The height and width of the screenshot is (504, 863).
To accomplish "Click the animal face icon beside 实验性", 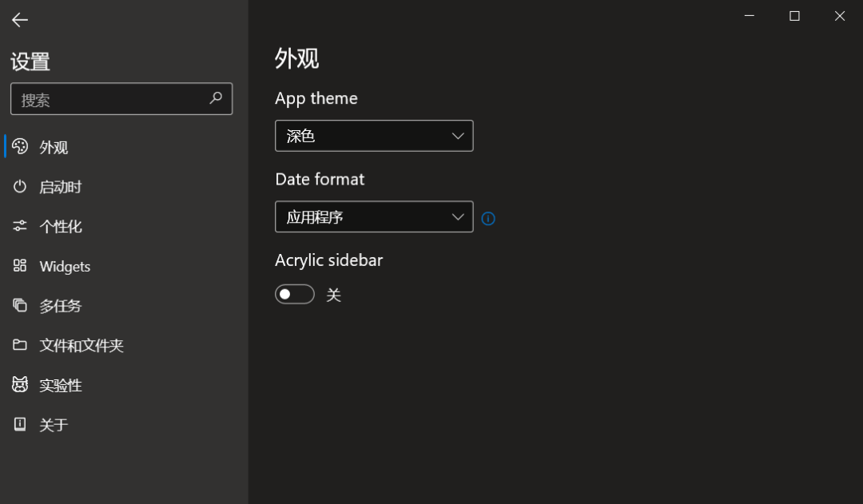I will click(20, 384).
